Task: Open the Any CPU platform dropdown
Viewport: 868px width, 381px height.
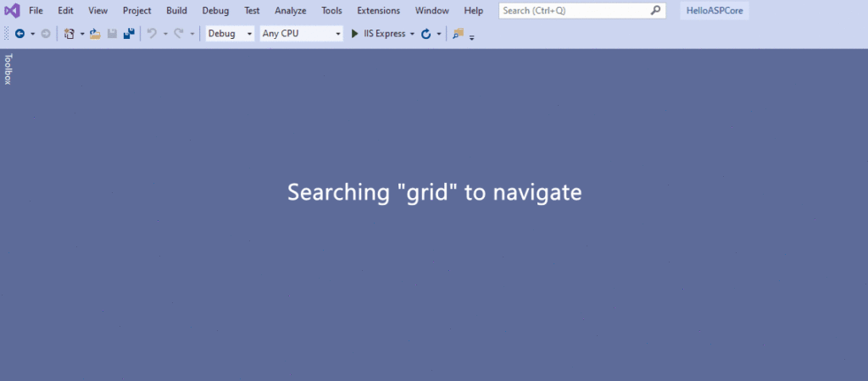Action: click(301, 34)
